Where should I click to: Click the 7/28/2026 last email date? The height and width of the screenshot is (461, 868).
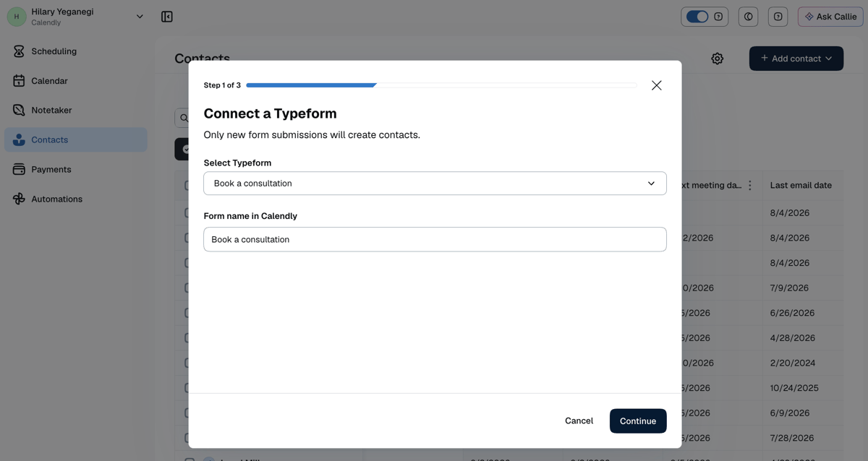792,438
